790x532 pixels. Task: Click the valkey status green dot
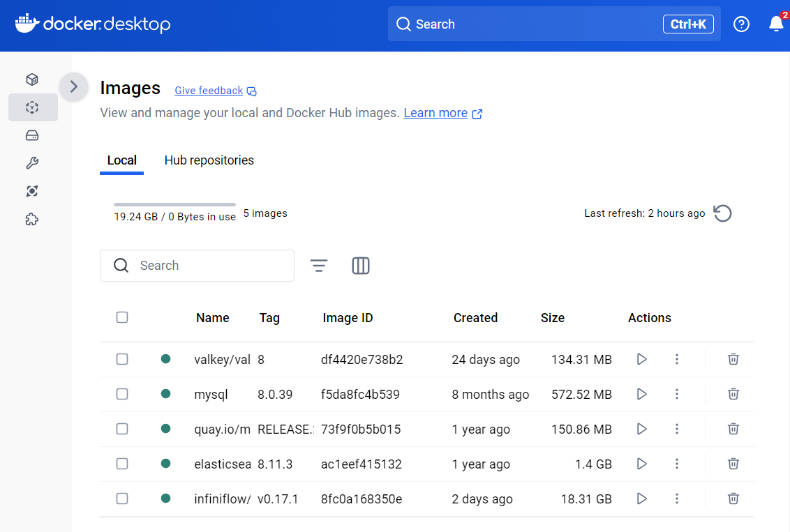165,359
